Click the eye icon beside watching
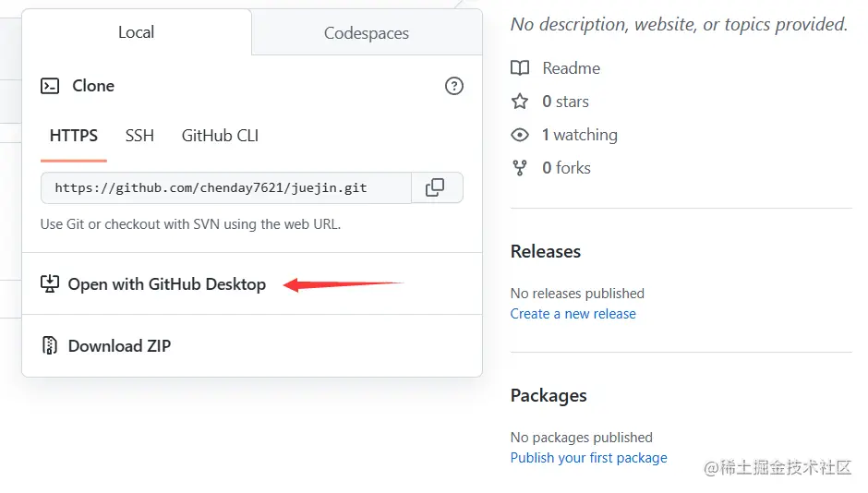868x493 pixels. [521, 135]
